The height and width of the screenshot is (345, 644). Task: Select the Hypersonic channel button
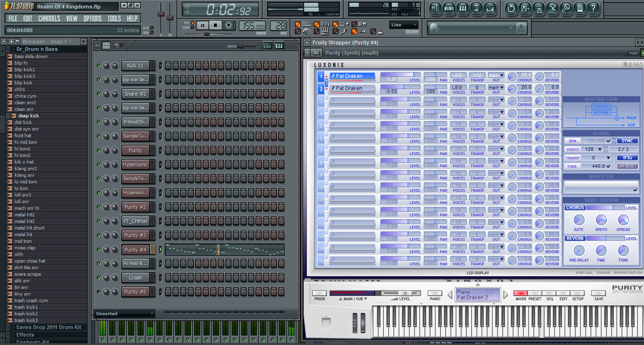(135, 164)
